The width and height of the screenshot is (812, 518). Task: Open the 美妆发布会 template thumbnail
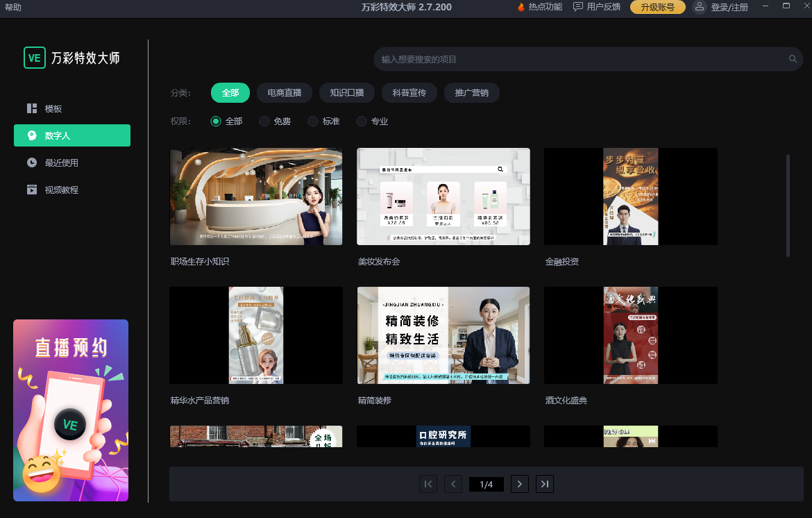(443, 197)
